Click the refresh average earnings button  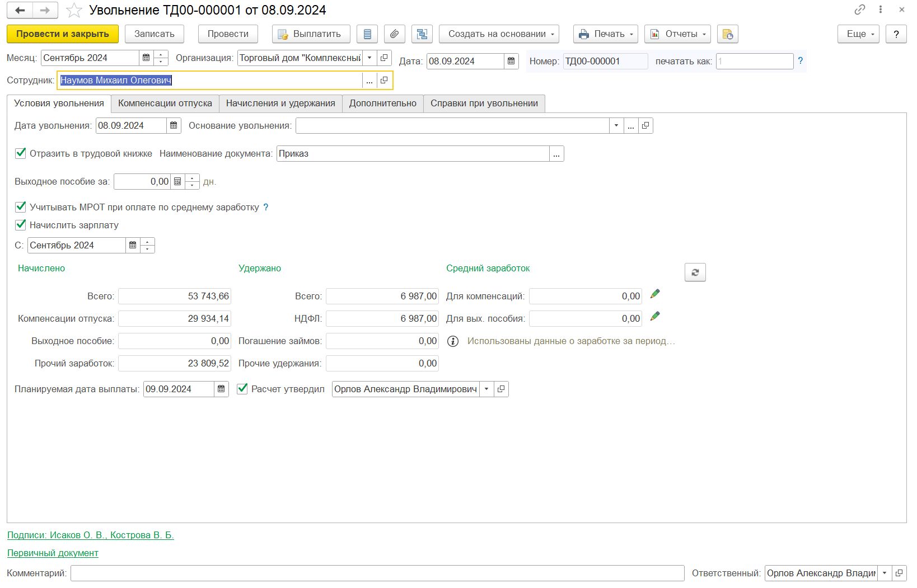[695, 272]
